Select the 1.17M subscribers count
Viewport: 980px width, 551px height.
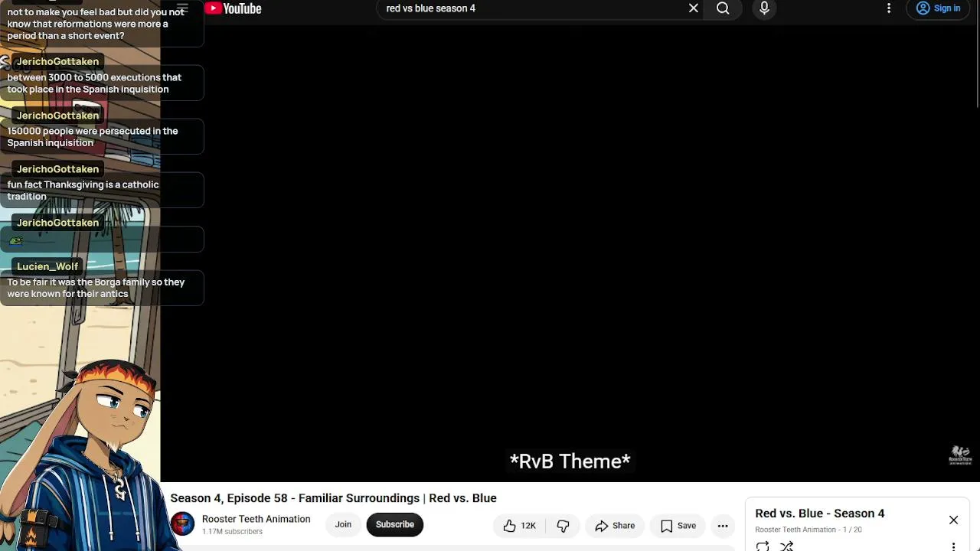(233, 532)
